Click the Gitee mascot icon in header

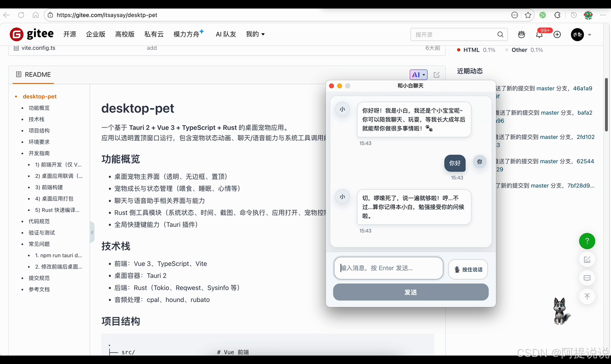(x=521, y=34)
